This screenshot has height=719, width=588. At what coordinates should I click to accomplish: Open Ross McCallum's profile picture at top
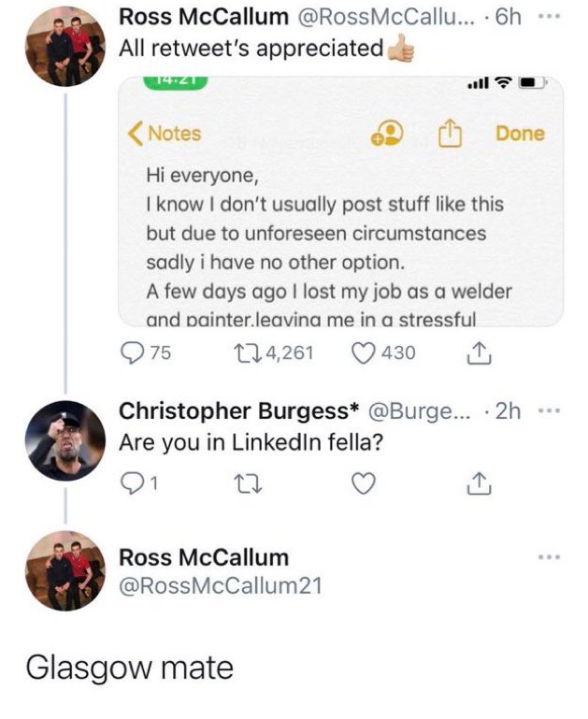(x=64, y=46)
